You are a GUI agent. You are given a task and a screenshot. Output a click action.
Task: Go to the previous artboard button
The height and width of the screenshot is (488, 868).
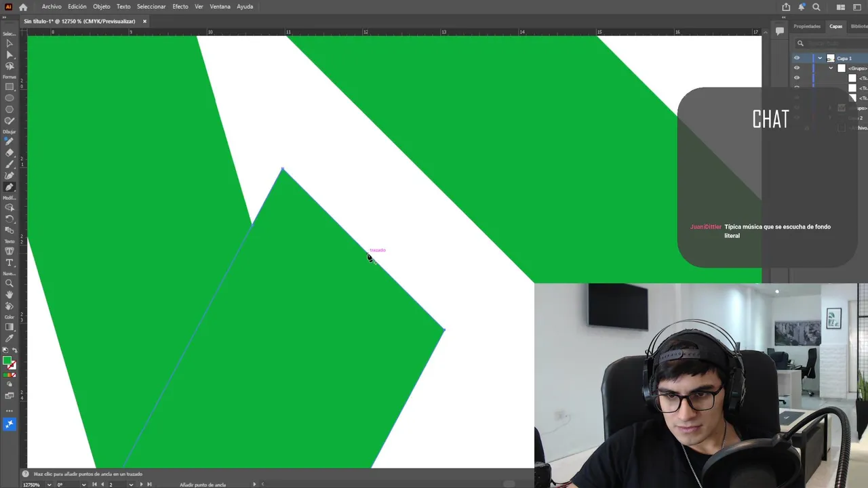pyautogui.click(x=102, y=485)
